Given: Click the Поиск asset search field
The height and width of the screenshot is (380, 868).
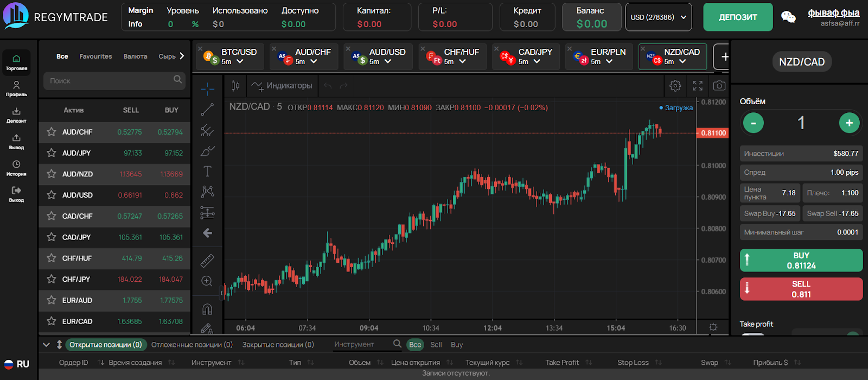Looking at the screenshot, I should click(x=108, y=81).
